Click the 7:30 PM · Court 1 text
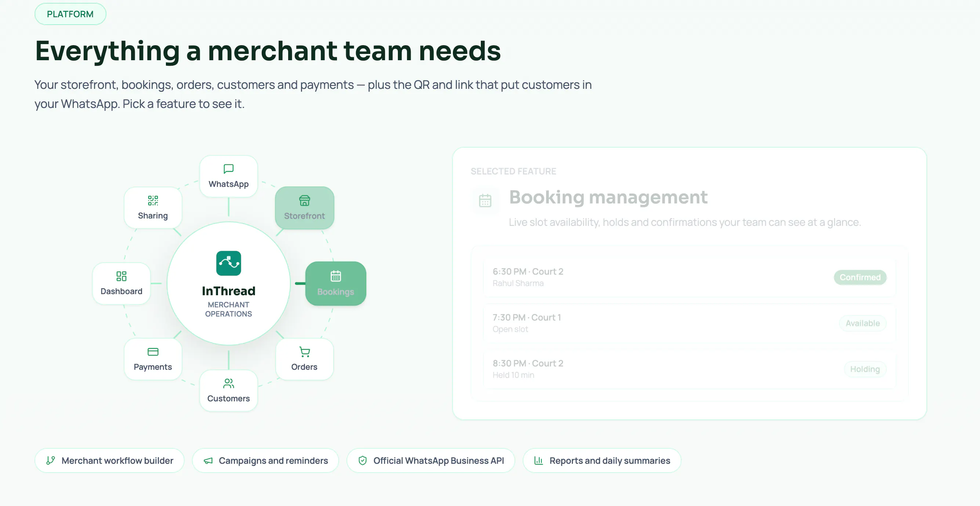Image resolution: width=980 pixels, height=506 pixels. (527, 318)
